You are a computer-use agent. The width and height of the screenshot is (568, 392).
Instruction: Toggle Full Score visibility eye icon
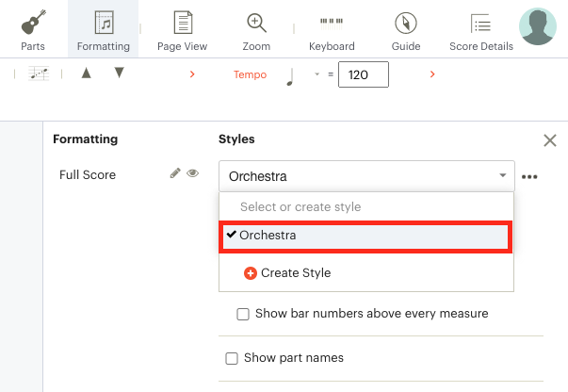point(193,173)
